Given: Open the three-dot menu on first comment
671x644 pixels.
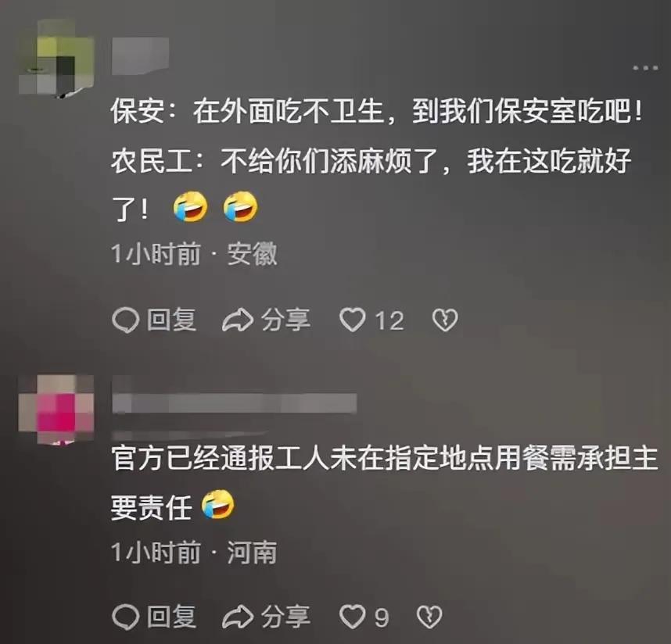Looking at the screenshot, I should 645,67.
